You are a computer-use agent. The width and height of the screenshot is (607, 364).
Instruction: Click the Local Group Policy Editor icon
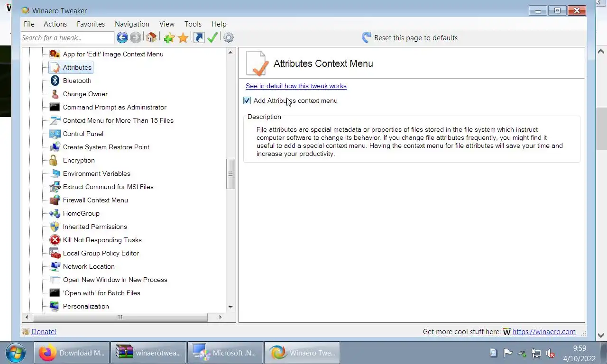point(55,253)
